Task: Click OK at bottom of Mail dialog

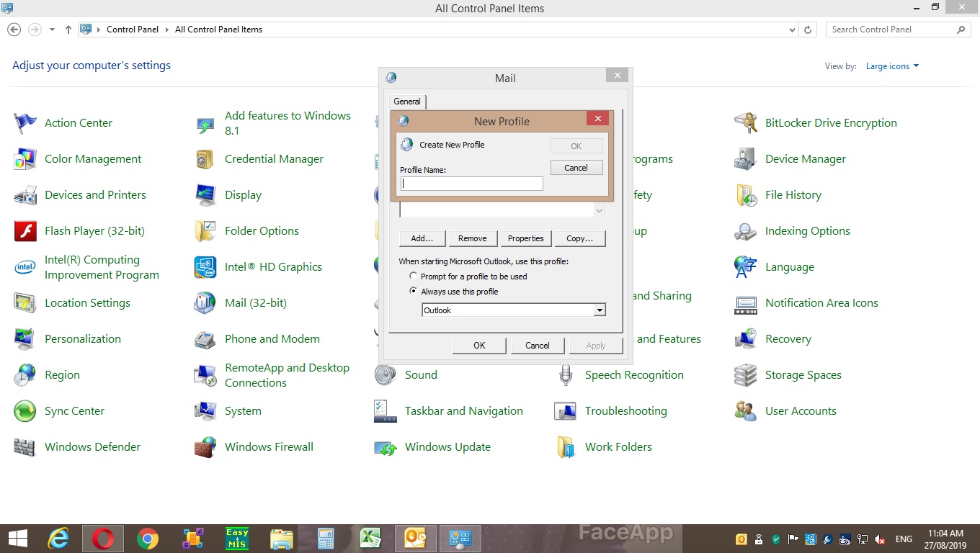Action: click(x=479, y=346)
